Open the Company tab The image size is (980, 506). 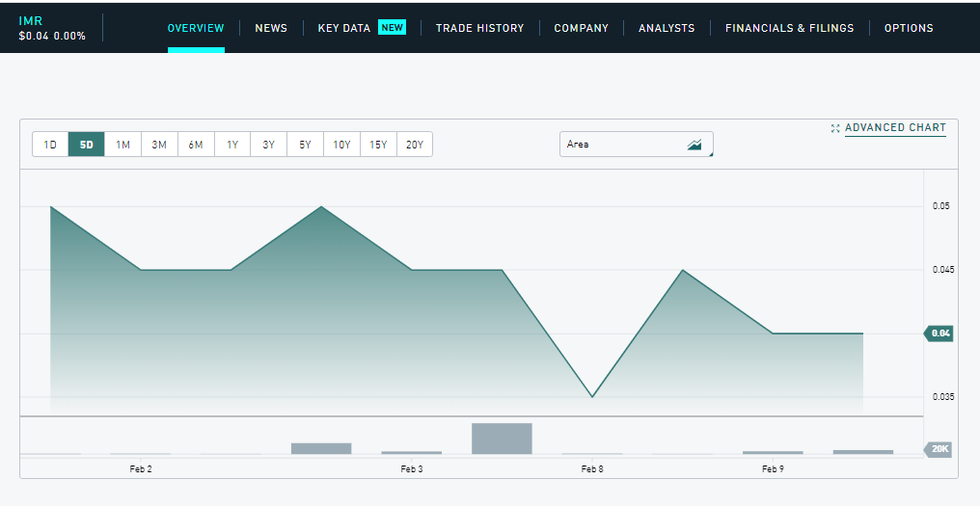coord(582,28)
